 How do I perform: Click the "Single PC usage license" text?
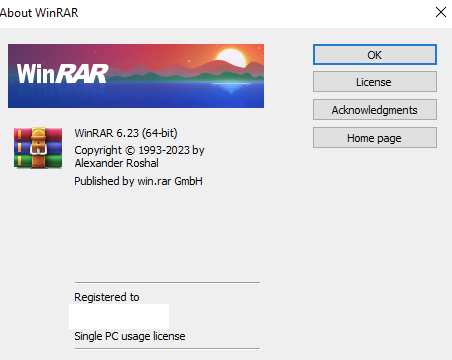[130, 336]
